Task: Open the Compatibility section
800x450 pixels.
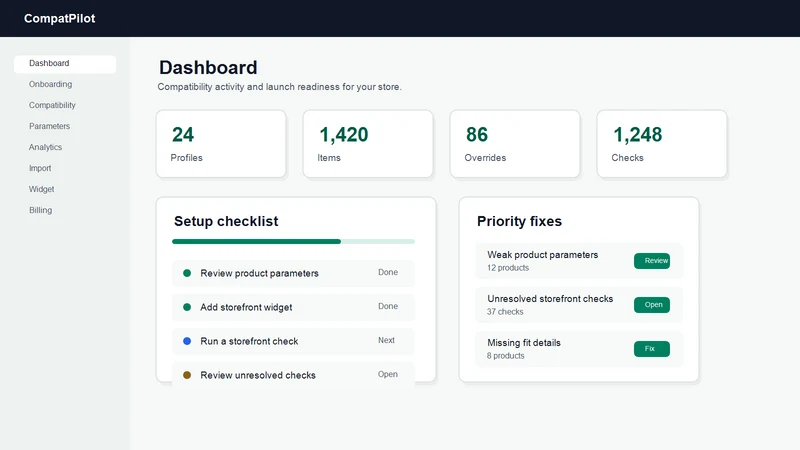Action: (x=52, y=105)
